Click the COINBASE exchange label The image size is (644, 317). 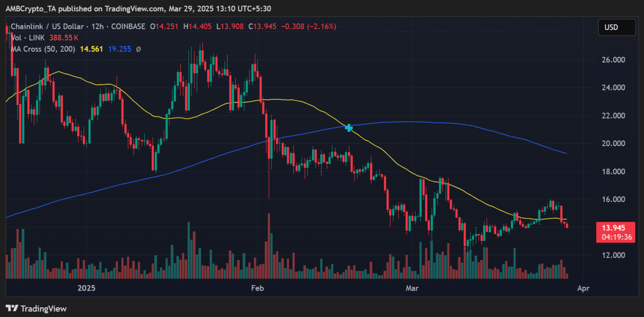coord(128,26)
